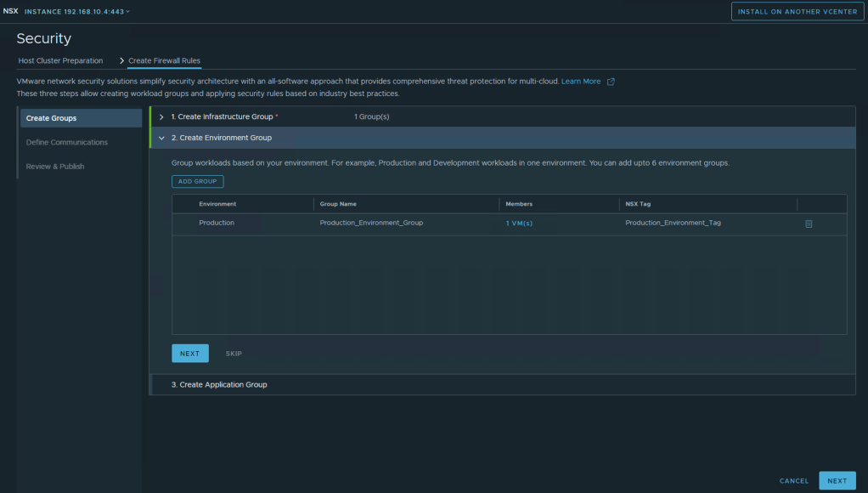Click SKIP in Environment Group section
868x493 pixels.
pyautogui.click(x=234, y=354)
